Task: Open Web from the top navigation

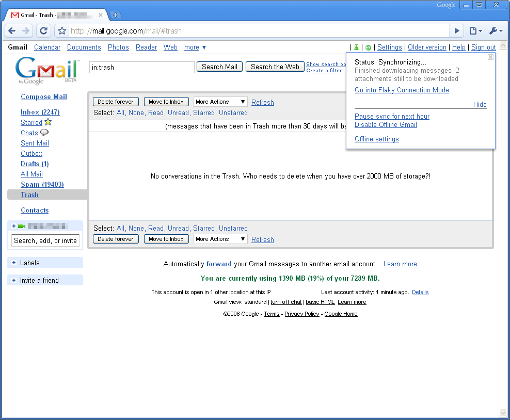Action: [x=170, y=47]
